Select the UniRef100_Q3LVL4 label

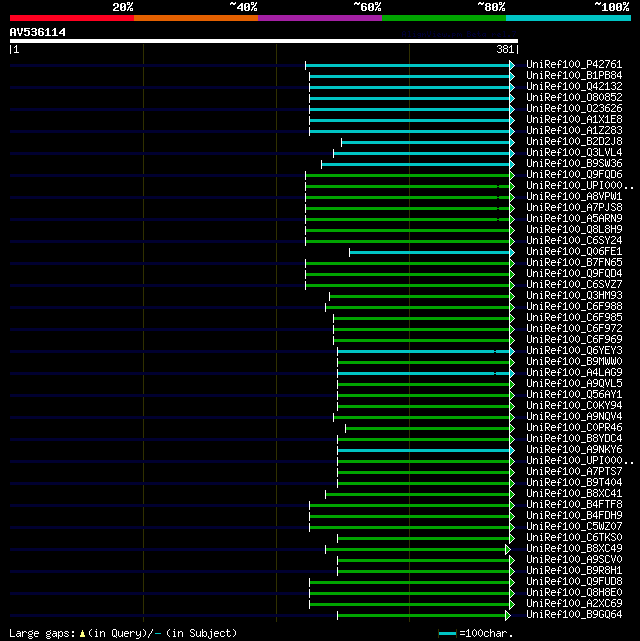click(574, 152)
